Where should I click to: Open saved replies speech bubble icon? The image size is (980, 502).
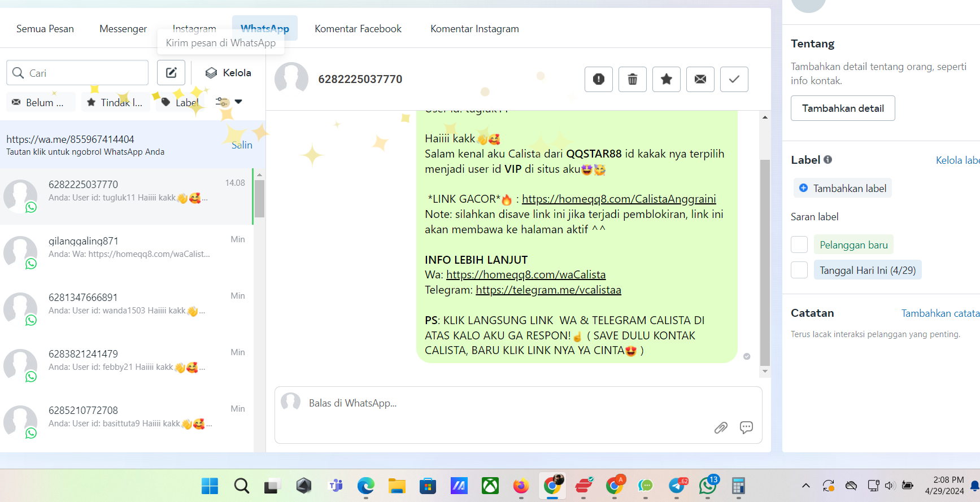coord(746,427)
